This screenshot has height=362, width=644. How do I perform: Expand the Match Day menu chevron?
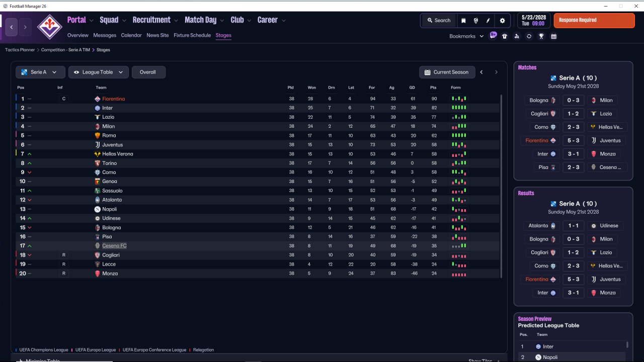222,21
